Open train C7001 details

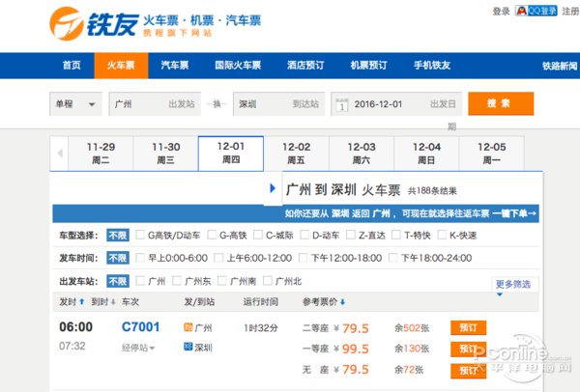click(x=140, y=327)
